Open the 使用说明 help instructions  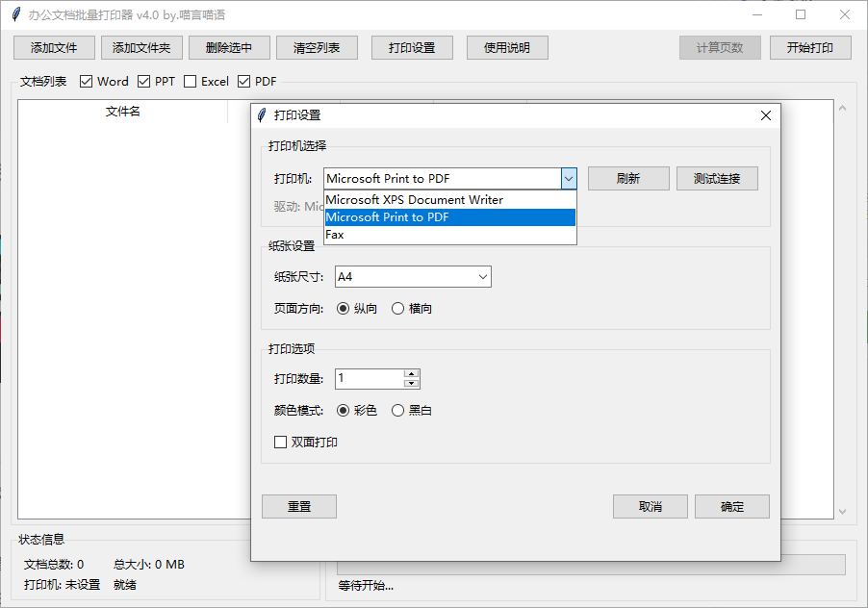[x=507, y=47]
